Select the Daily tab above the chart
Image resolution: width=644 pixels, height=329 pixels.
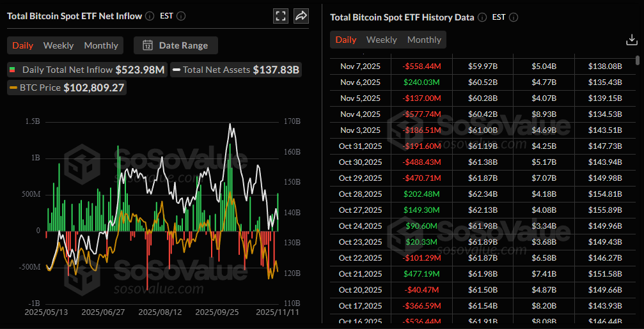point(23,45)
